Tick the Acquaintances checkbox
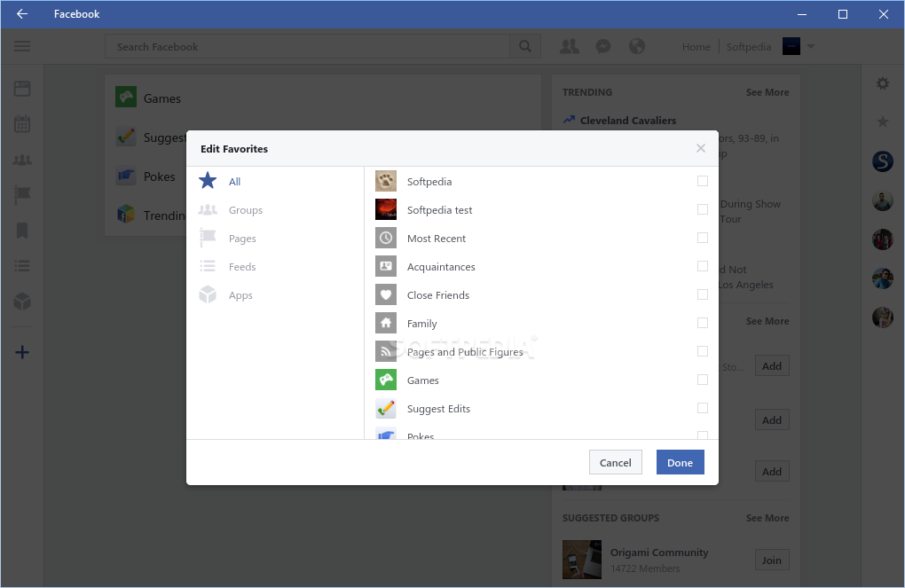The image size is (905, 588). click(703, 266)
